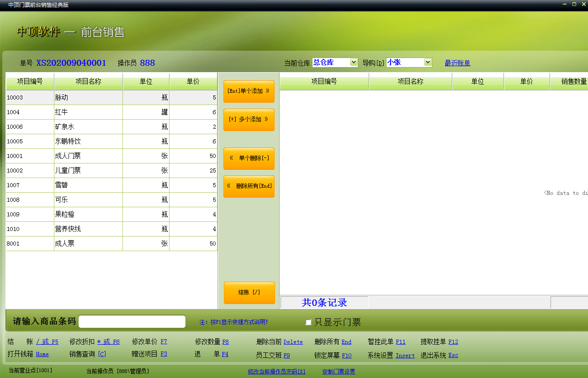Minimize the 中顶门票前台销售 window
The image size is (588, 378).
coord(565,4)
